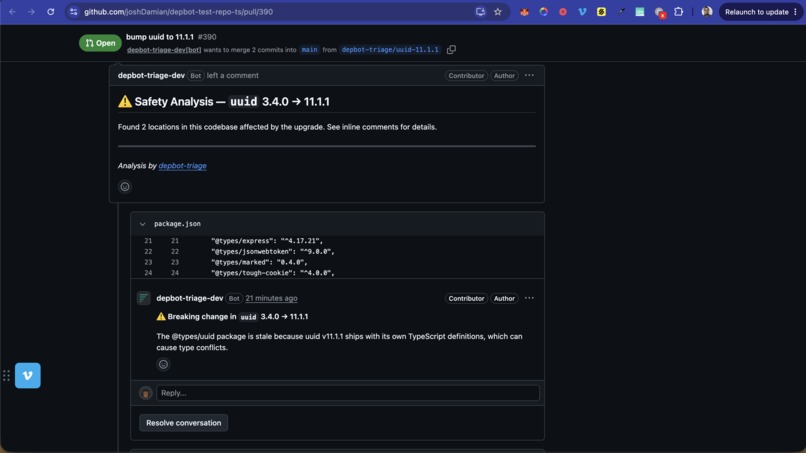Viewport: 806px width, 453px height.
Task: Open the main base branch link
Action: tap(309, 50)
